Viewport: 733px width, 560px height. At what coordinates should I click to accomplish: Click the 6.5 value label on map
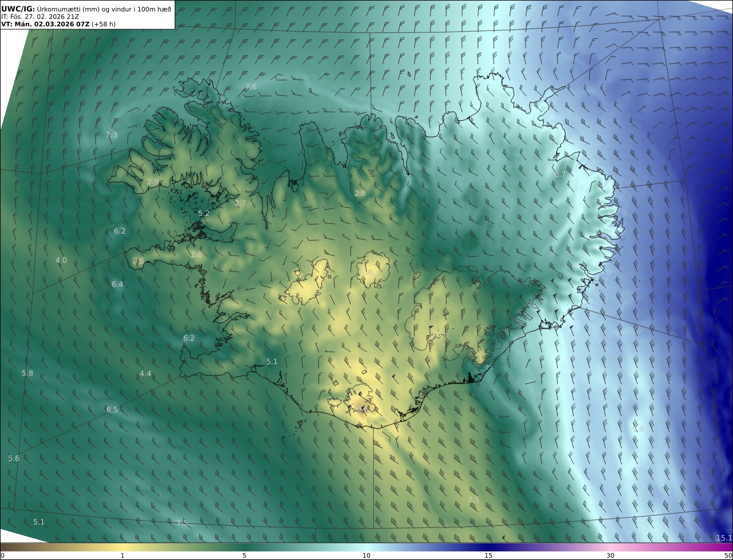coord(112,409)
